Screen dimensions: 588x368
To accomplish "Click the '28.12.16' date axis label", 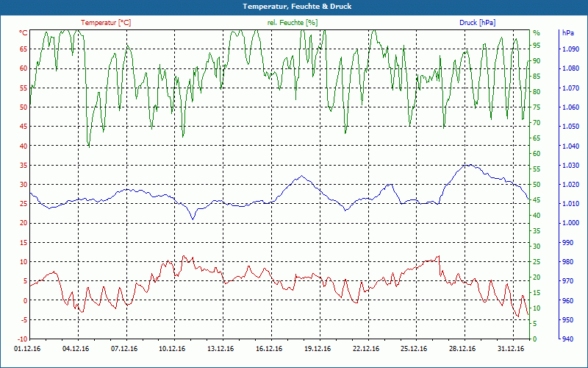I will (x=462, y=349).
